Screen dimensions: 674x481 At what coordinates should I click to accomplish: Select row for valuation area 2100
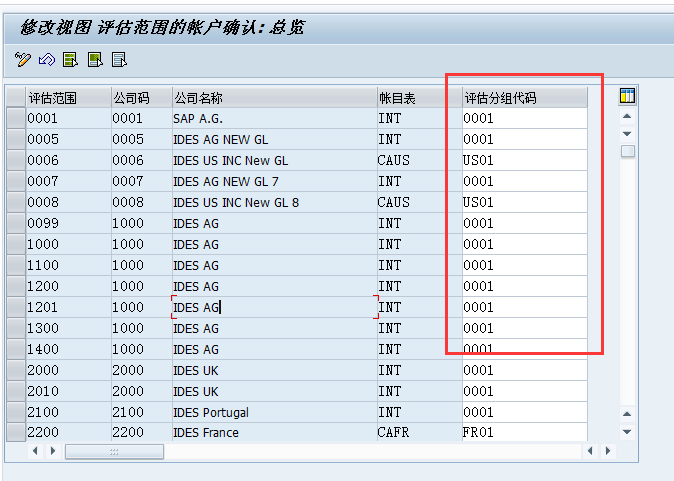16,412
